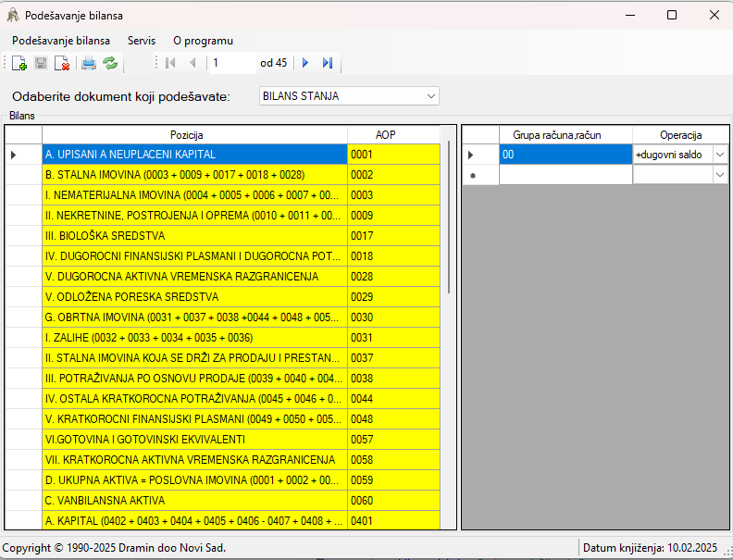Select row VII. KRATKOROCNA AKTIVNA VREMENSKA RAZGRANICENJA
This screenshot has height=560, width=733.
click(194, 459)
